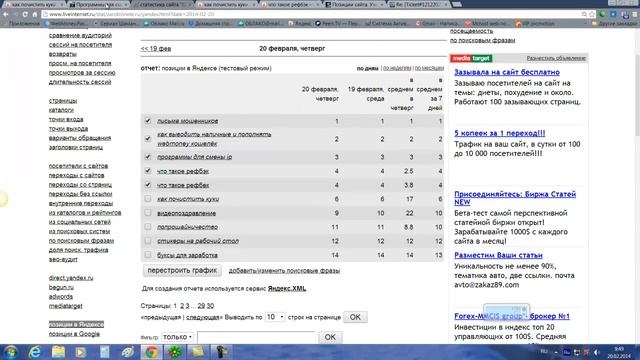Switch the report to 'по месяцам'

(x=429, y=68)
